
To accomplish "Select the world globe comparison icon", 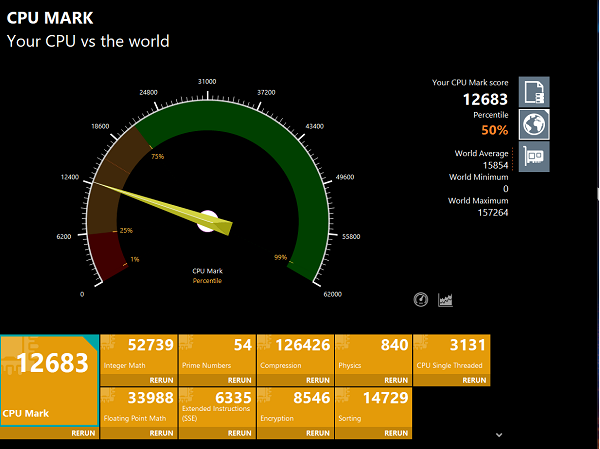I will pos(534,124).
